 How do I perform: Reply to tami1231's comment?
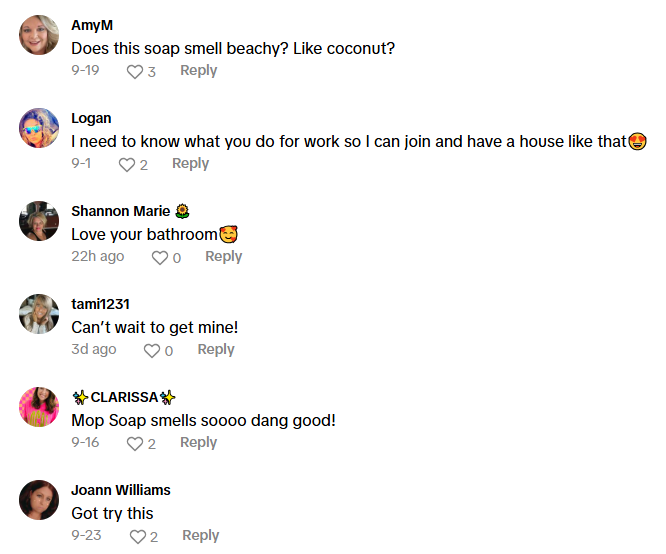tap(216, 350)
